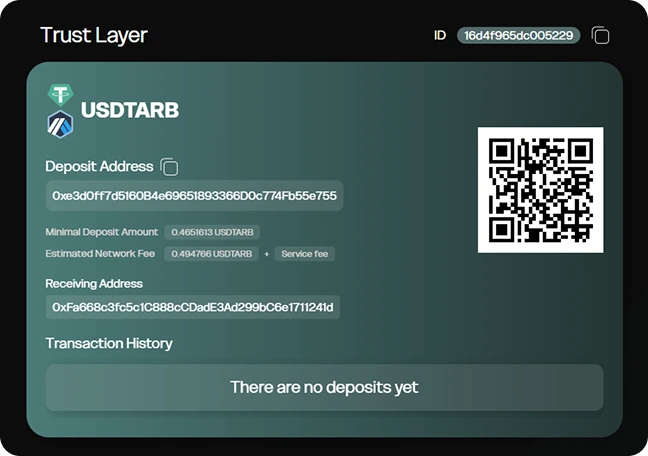The width and height of the screenshot is (648, 456).
Task: Select the ID badge 16d4f965dc005229
Action: 518,35
